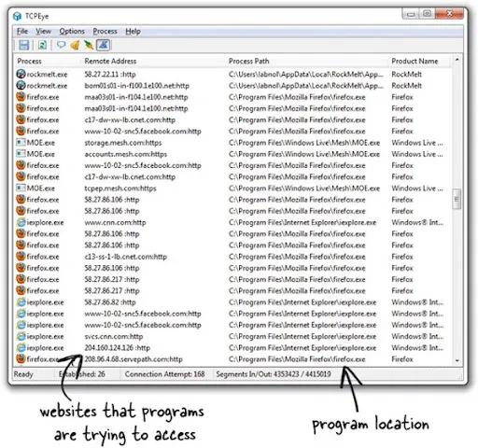Click Segments In/Out count in the status bar
This screenshot has height=448, width=478.
point(274,374)
